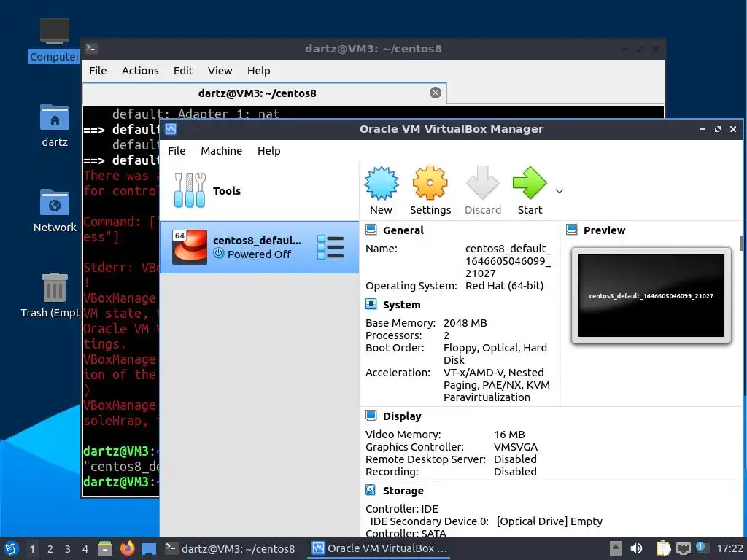Click the New virtual machine icon
The width and height of the screenshot is (747, 560).
(381, 183)
